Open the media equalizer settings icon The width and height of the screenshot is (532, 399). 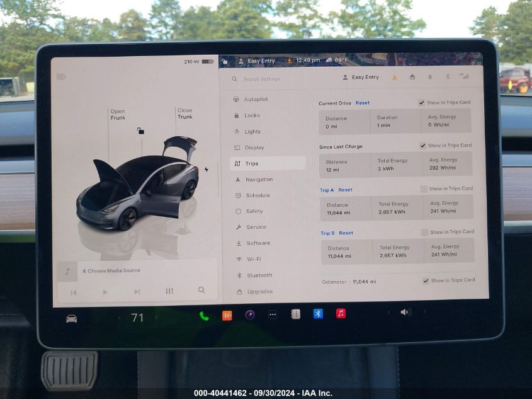(169, 291)
